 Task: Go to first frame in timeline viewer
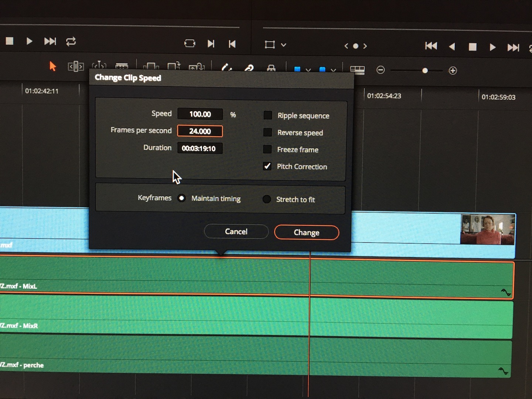point(431,46)
